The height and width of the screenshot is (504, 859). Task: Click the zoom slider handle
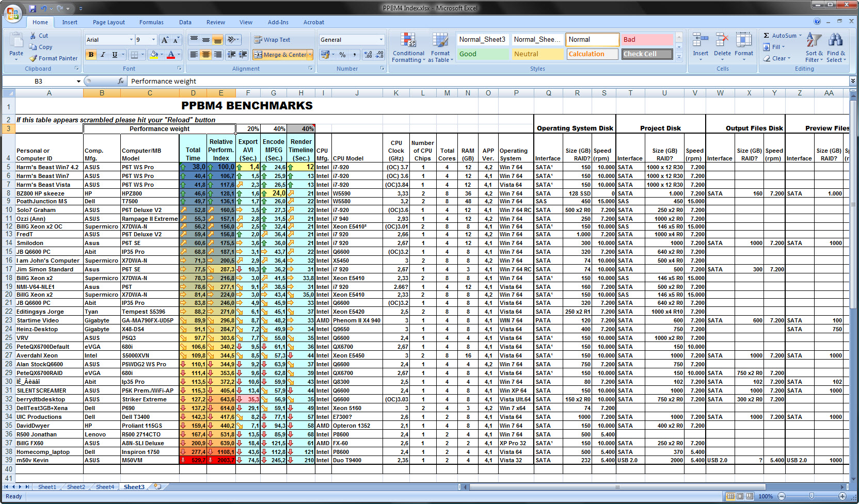[x=812, y=496]
